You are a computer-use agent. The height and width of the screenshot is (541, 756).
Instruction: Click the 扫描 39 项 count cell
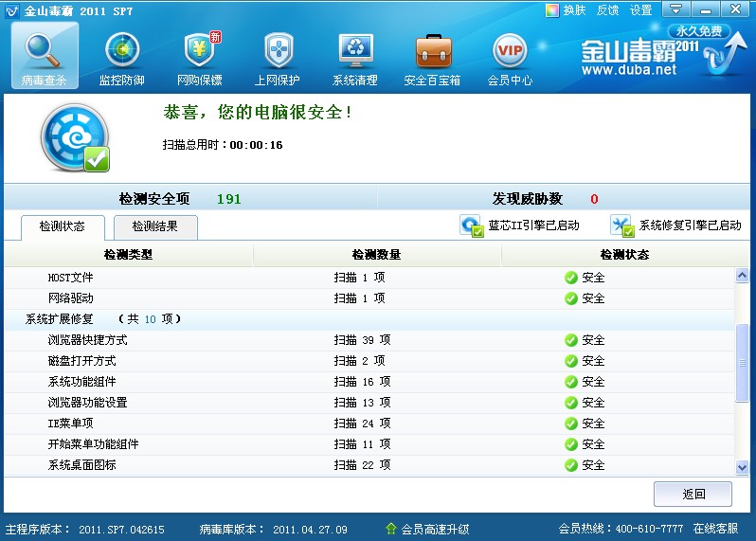[362, 340]
